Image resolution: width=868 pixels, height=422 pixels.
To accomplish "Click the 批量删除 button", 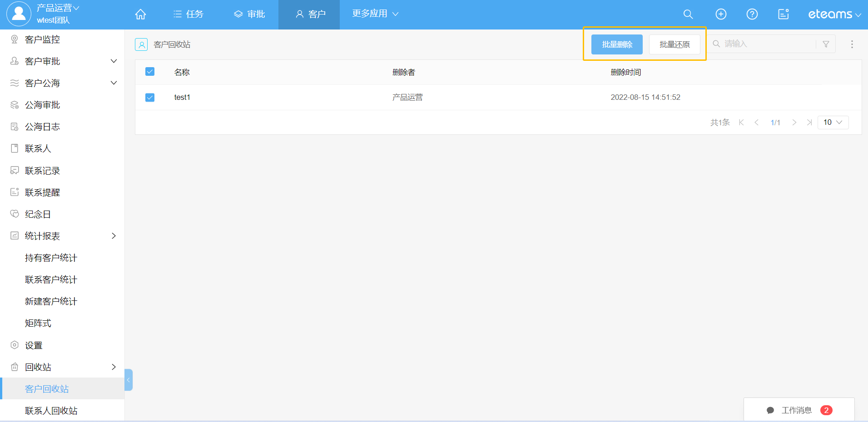I will pyautogui.click(x=616, y=44).
